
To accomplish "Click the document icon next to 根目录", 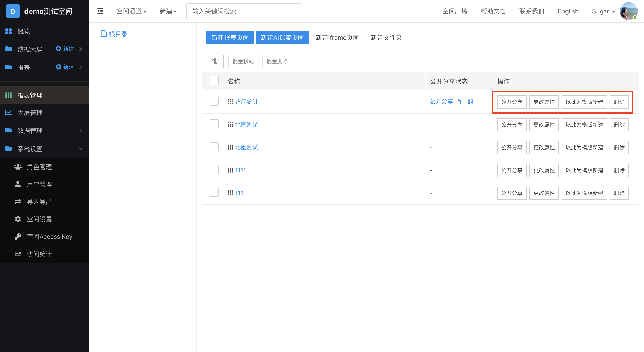I will click(104, 34).
